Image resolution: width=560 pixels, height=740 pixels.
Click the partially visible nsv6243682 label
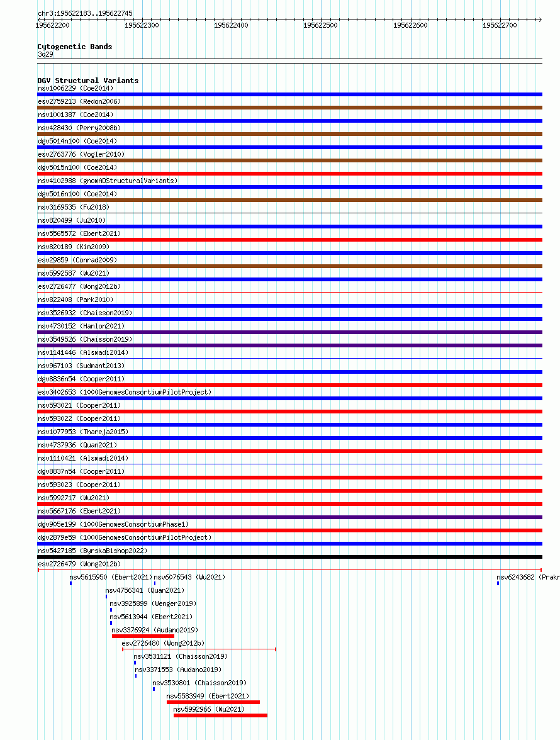coord(528,577)
